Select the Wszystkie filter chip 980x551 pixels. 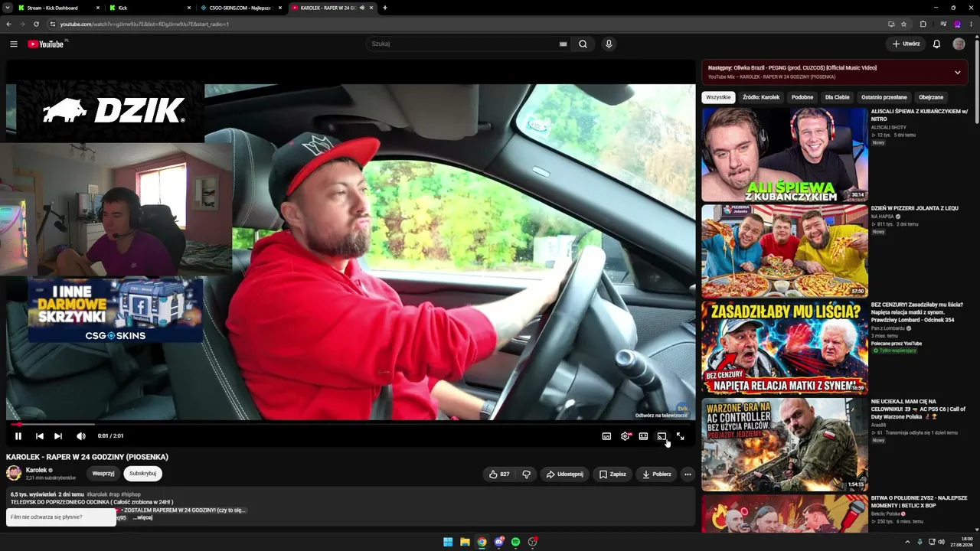click(718, 97)
